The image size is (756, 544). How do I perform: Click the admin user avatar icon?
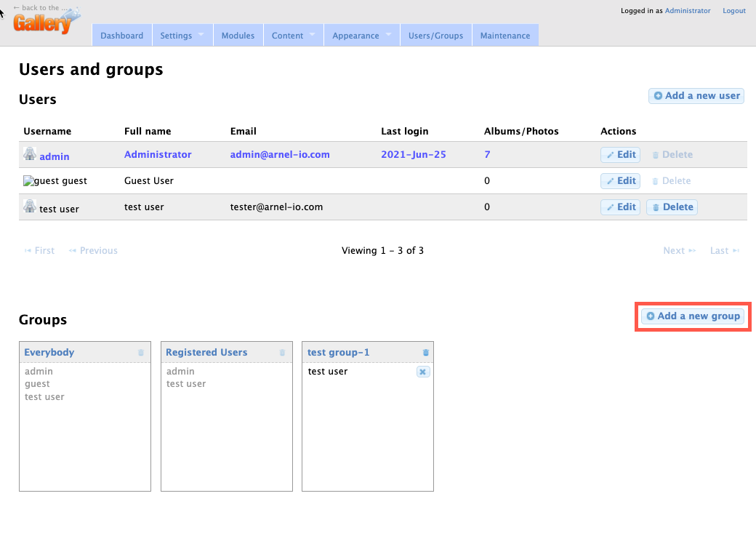point(30,154)
